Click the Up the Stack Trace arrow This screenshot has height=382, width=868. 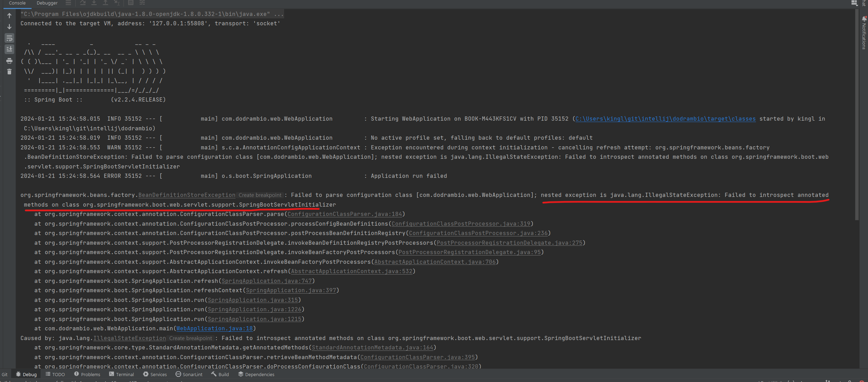coord(9,16)
